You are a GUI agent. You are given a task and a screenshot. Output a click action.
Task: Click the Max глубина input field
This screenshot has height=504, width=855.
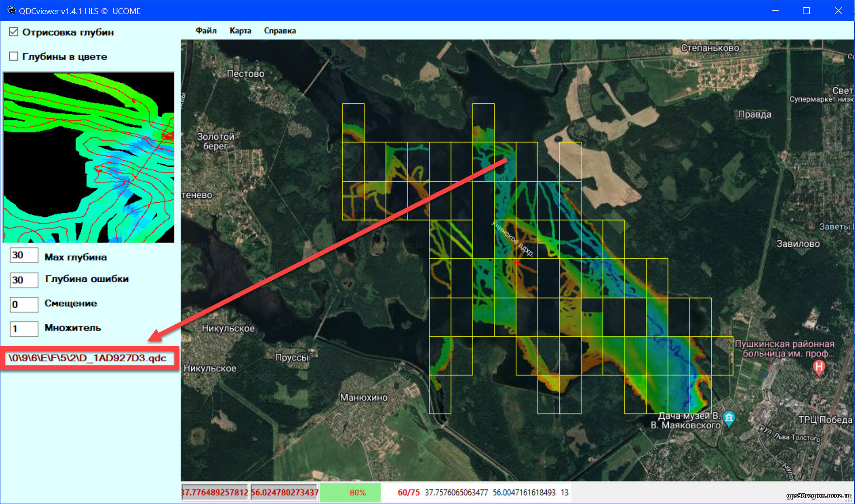(24, 256)
